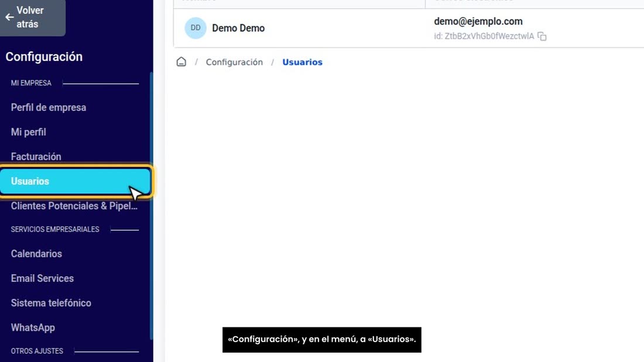This screenshot has height=362, width=644.
Task: Select the Demo Demo user name
Action: click(238, 28)
